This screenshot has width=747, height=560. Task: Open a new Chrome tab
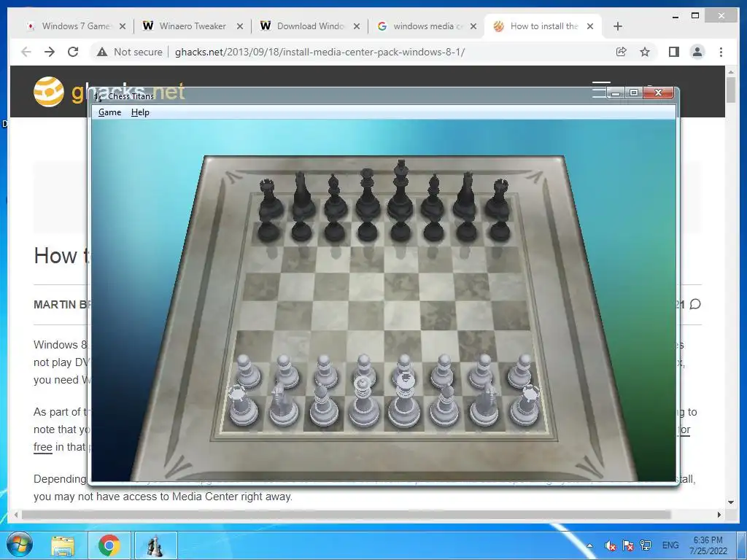(618, 26)
